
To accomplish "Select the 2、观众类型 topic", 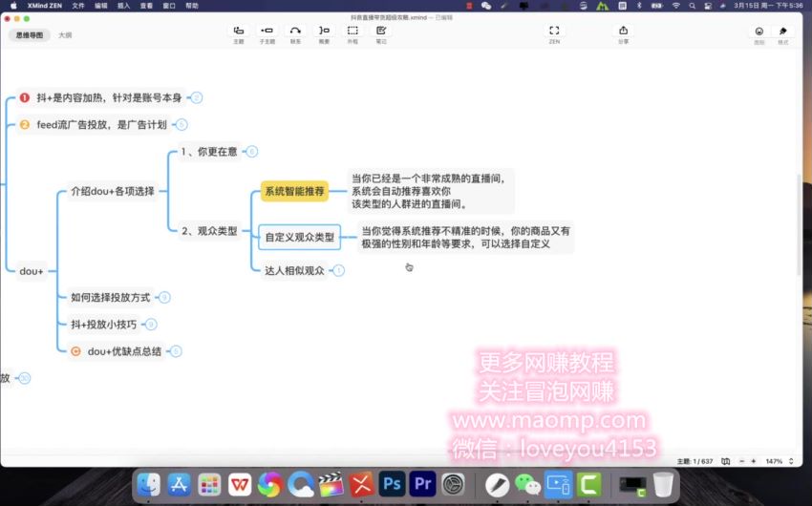I will pyautogui.click(x=209, y=231).
